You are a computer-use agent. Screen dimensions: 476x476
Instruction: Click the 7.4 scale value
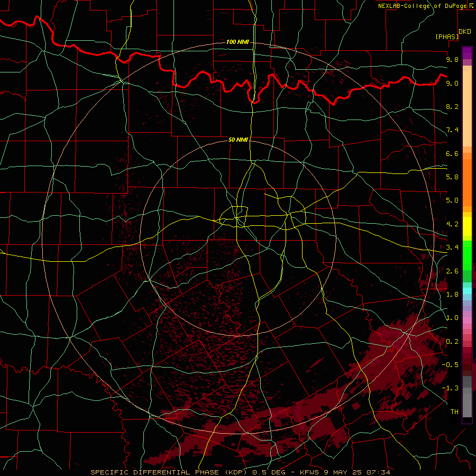pos(452,130)
